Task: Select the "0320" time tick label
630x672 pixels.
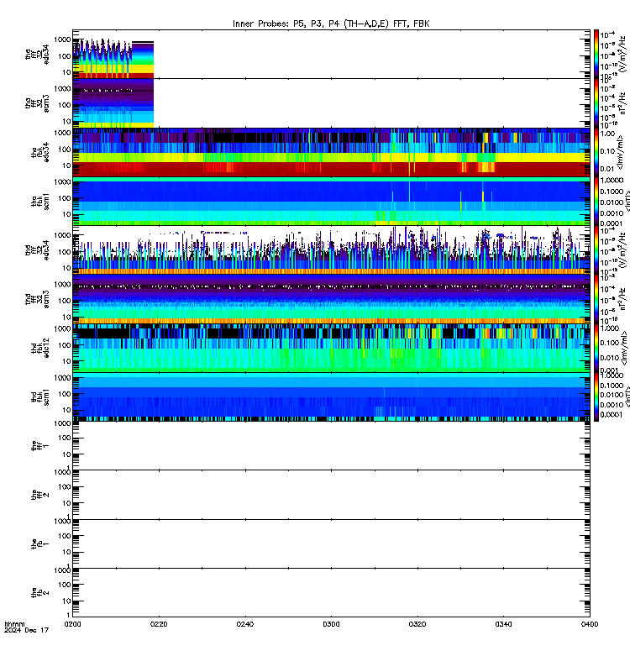Action: [417, 624]
